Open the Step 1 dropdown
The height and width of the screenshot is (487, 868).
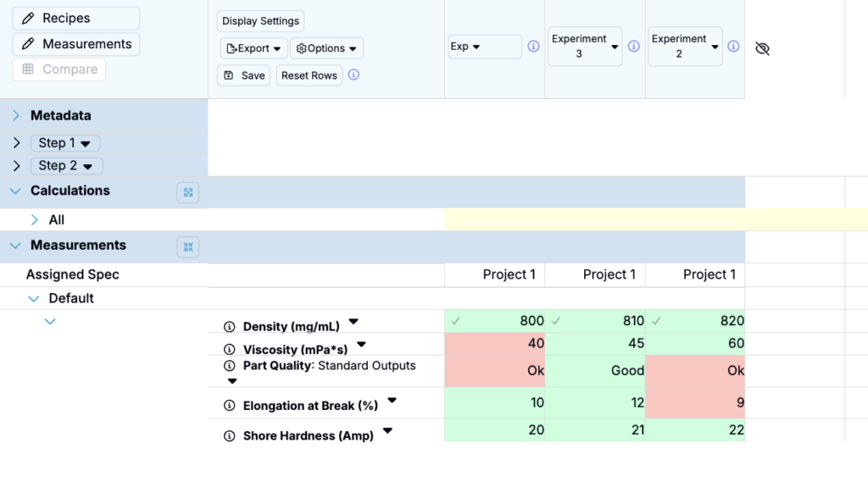pyautogui.click(x=65, y=143)
